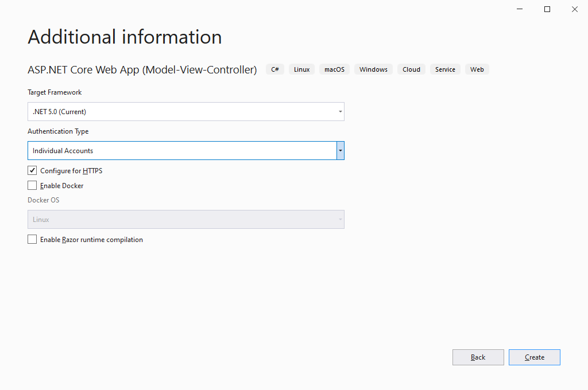Click the macOS tag
This screenshot has width=588, height=390.
click(x=335, y=69)
